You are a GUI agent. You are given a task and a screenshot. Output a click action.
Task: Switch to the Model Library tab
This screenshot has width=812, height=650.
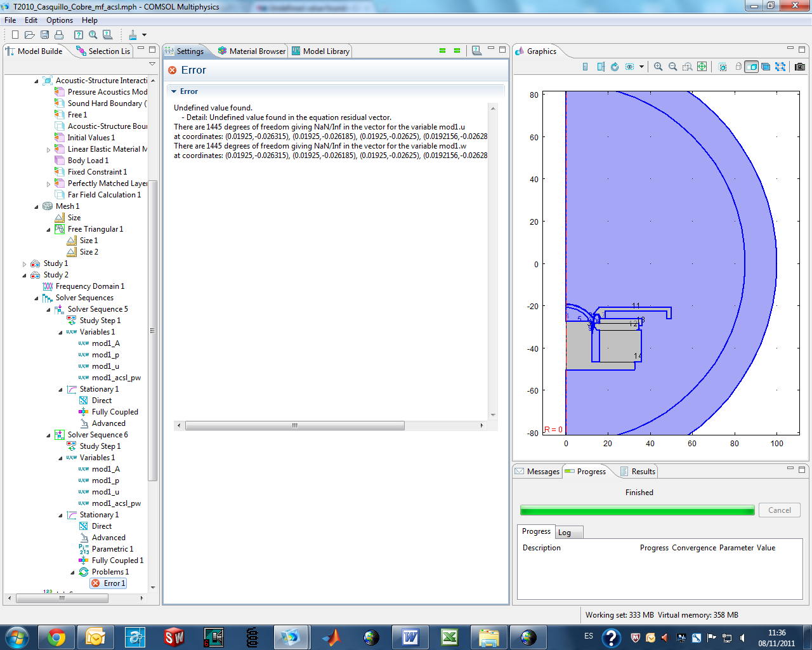[320, 51]
